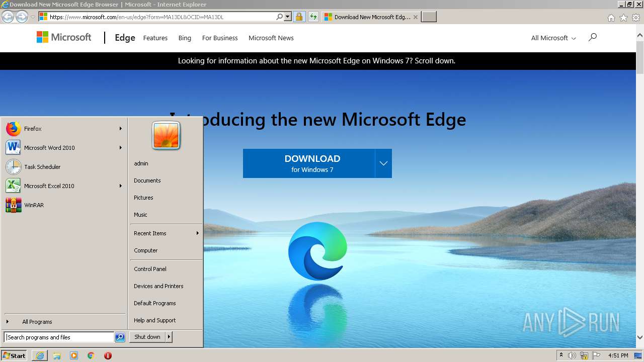This screenshot has width=644, height=362.
Task: Open Documents from the Start menu
Action: click(x=147, y=180)
